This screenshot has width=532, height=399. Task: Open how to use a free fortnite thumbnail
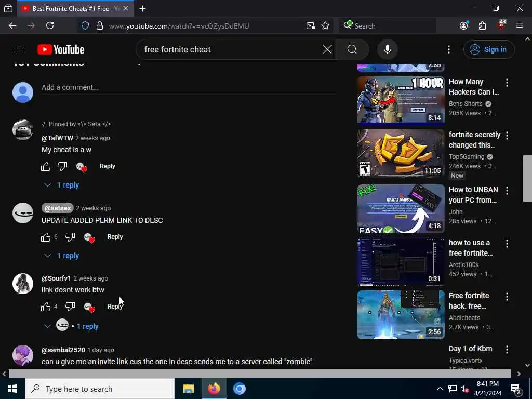click(x=401, y=262)
